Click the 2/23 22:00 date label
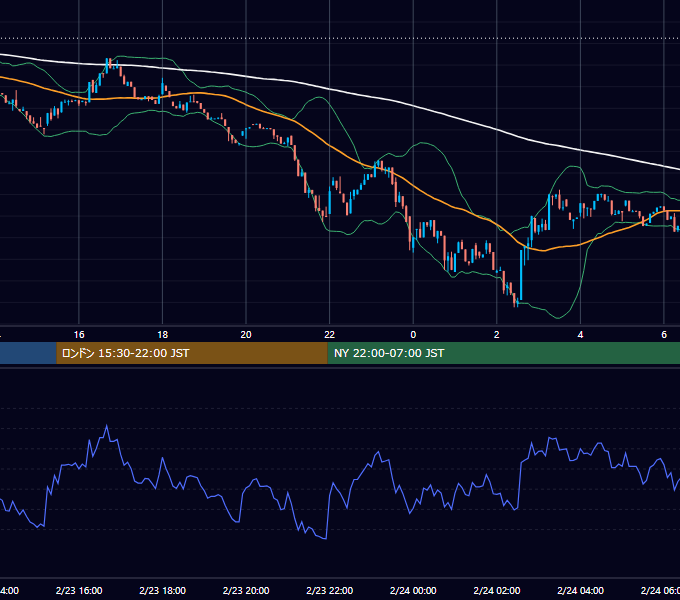 point(330,590)
